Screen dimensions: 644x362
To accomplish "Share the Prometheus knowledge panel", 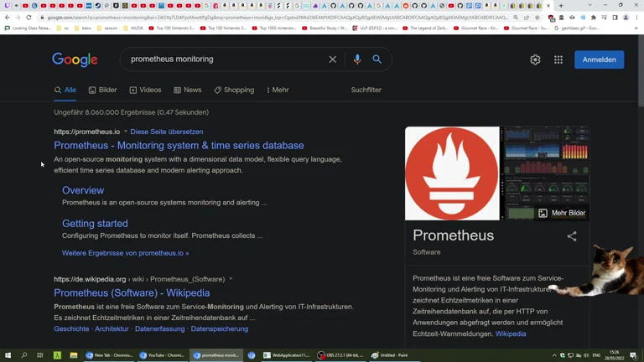I will pyautogui.click(x=572, y=236).
